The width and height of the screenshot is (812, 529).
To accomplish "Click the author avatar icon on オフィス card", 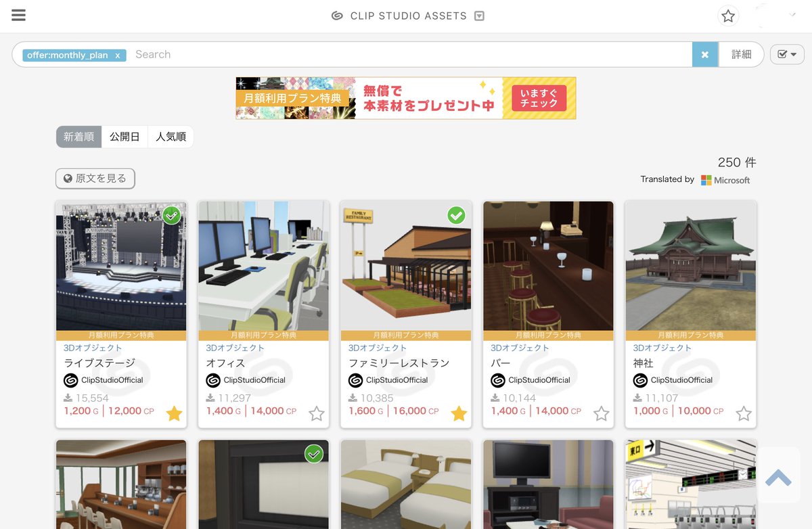I will (213, 380).
